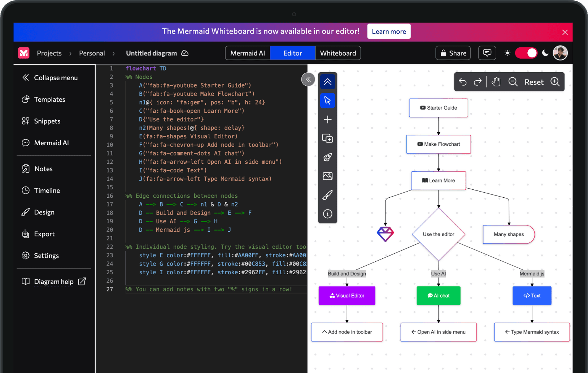The image size is (588, 373).
Task: Click the Learn more banner button
Action: 389,31
